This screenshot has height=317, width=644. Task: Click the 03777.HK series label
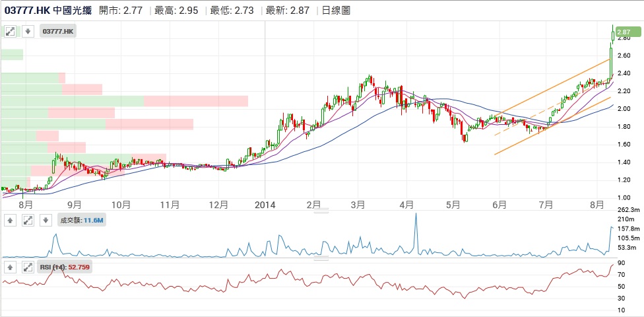[59, 31]
